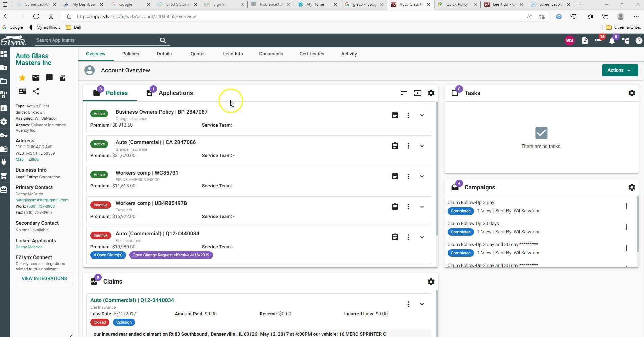Screen dimensions: 644x337
Task: Open the Campaigns panel settings gear
Action: pos(631,187)
